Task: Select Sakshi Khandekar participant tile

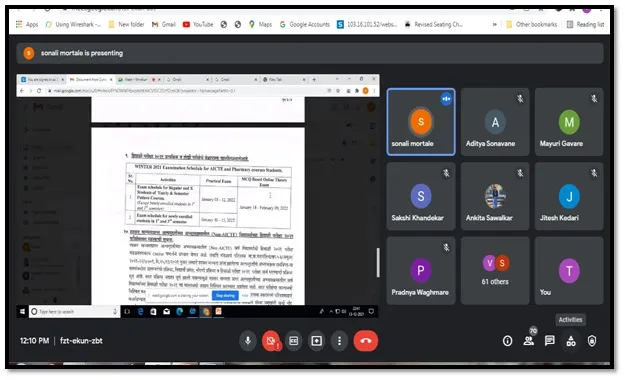Action: coord(421,196)
